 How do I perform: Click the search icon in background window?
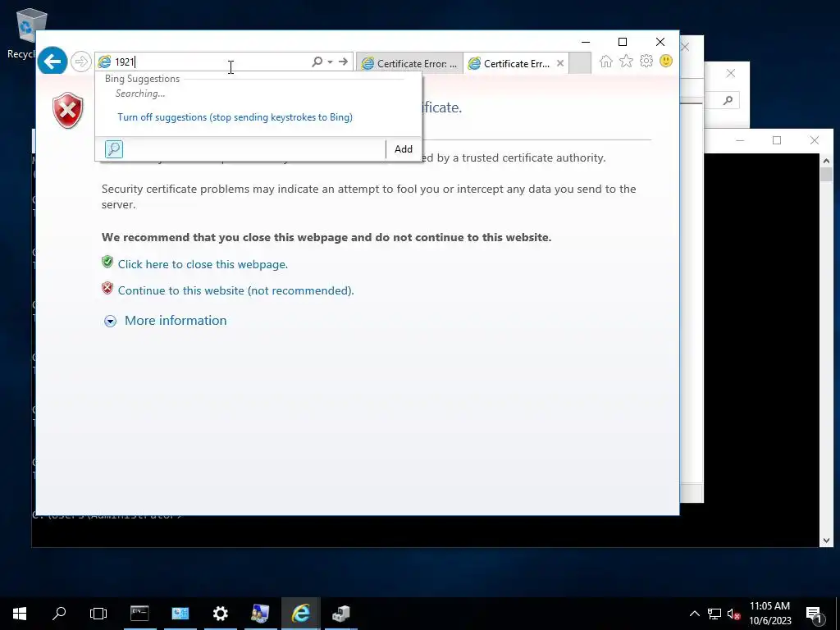pyautogui.click(x=728, y=100)
